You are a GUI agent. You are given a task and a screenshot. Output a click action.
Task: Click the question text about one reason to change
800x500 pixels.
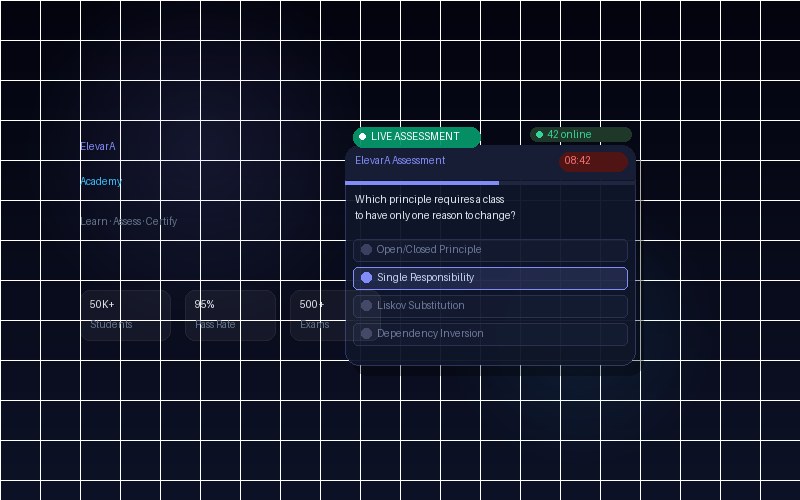pyautogui.click(x=435, y=207)
